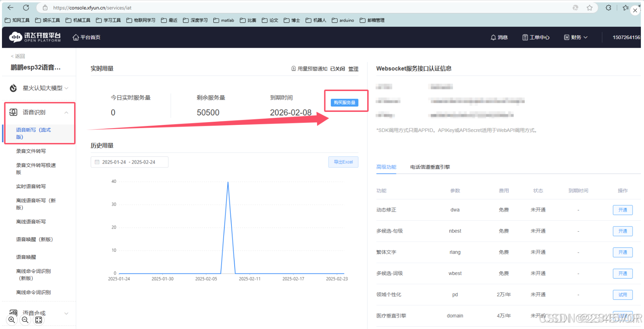Open 语音唤醒（新版） in sidebar

point(34,239)
